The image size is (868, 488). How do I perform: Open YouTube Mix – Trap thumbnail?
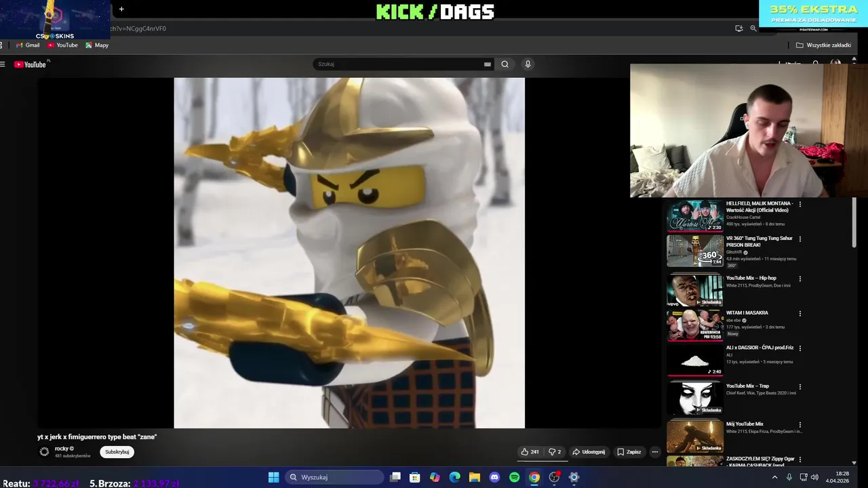695,399
